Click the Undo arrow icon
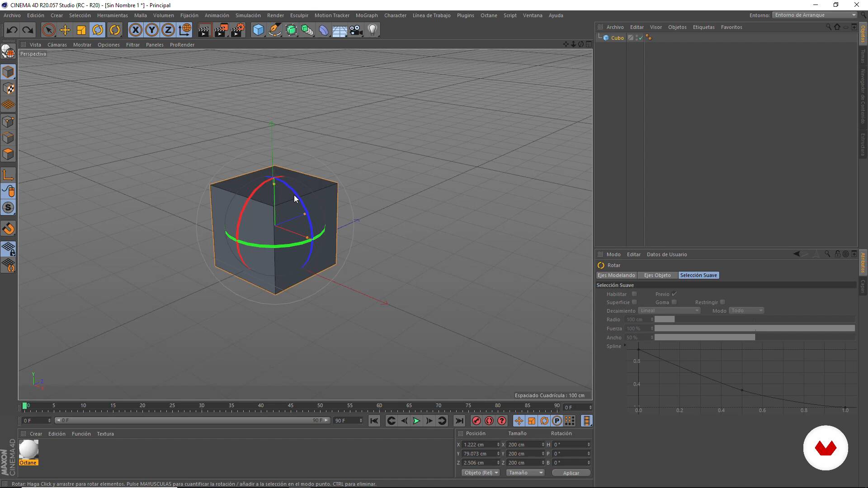This screenshot has width=868, height=488. point(12,30)
